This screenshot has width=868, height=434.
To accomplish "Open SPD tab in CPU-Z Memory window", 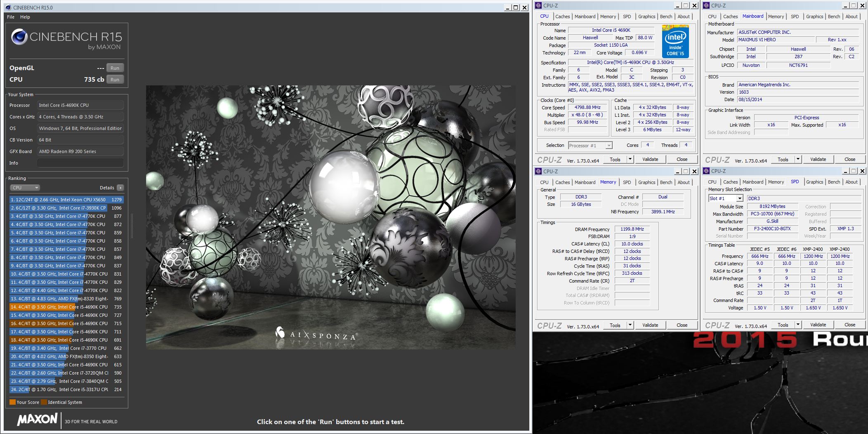I will pos(627,182).
